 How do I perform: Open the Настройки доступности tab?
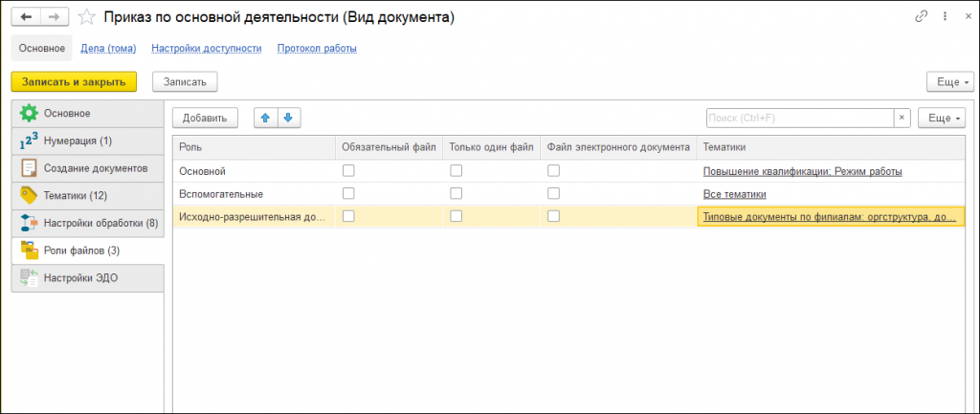point(207,48)
